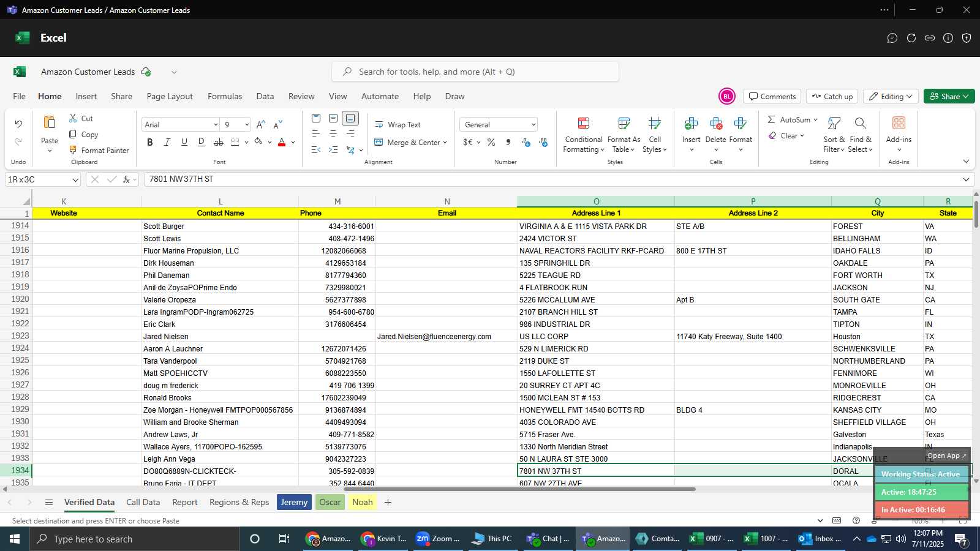Expand the AutoSum dropdown arrow
The width and height of the screenshot is (980, 551).
coord(815,119)
